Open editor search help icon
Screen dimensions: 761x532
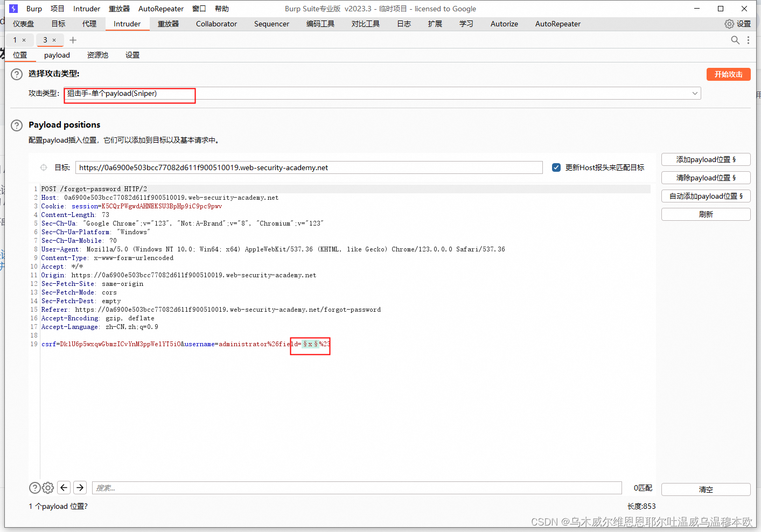pos(34,488)
